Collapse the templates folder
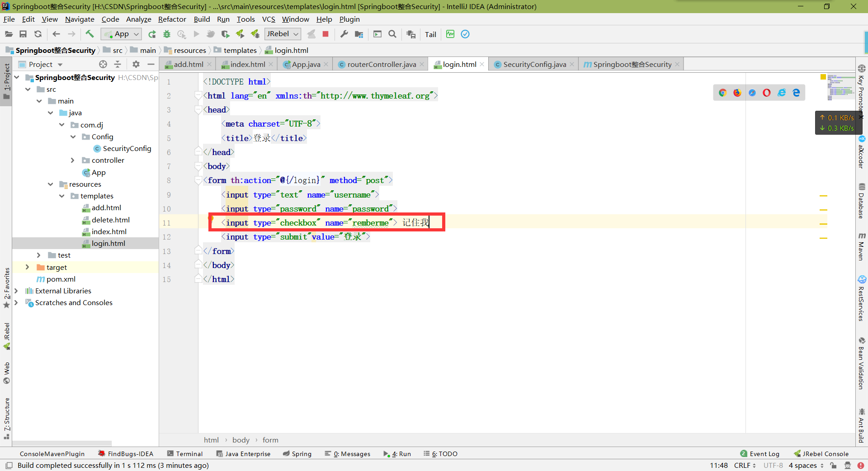The image size is (868, 471). coord(62,196)
